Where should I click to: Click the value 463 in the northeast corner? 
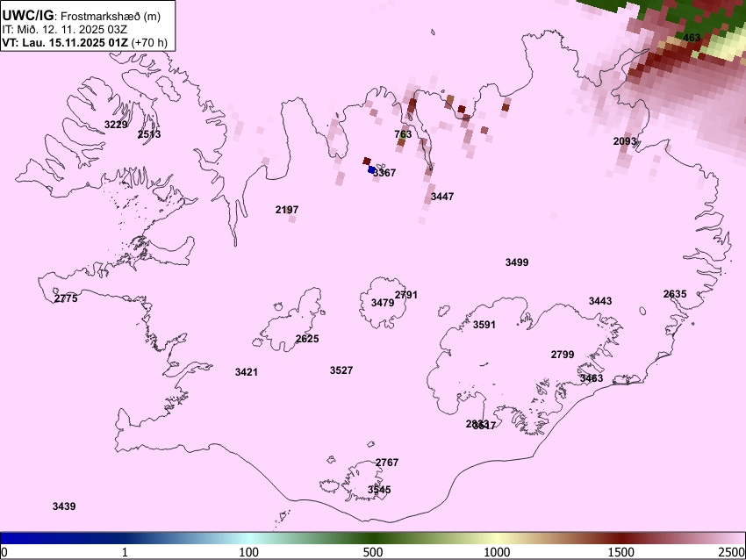(692, 38)
